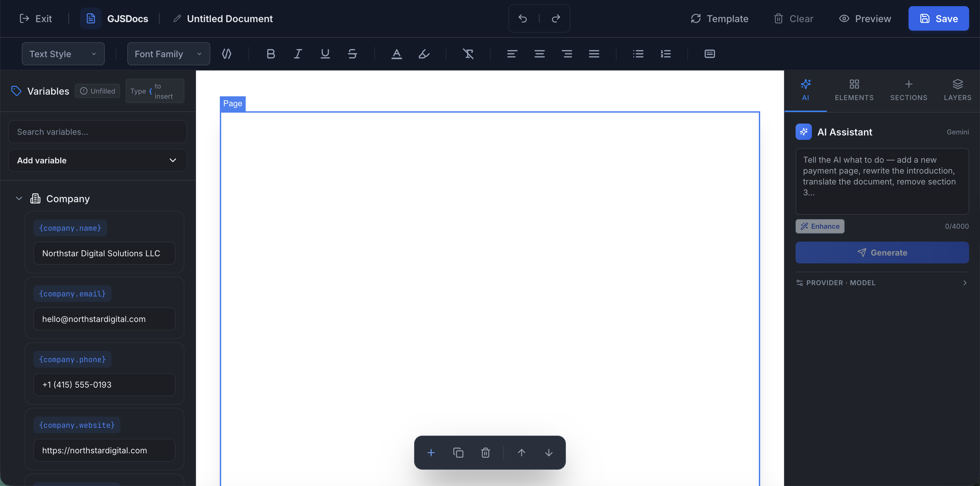Delete the page using trash icon

pos(486,453)
